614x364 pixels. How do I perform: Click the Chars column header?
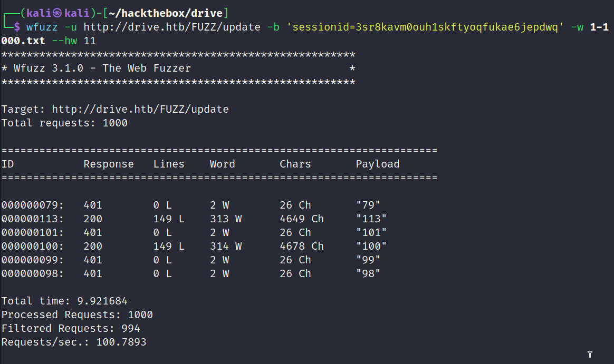point(295,164)
